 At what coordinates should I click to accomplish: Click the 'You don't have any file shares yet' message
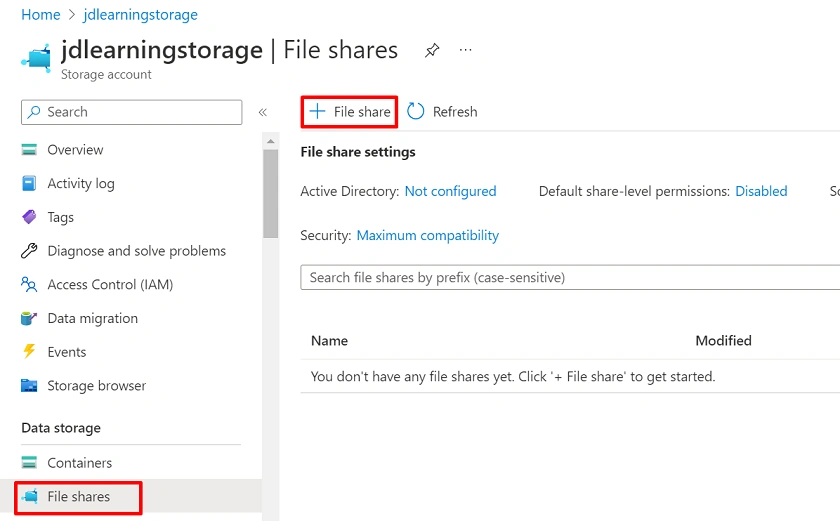pos(513,377)
